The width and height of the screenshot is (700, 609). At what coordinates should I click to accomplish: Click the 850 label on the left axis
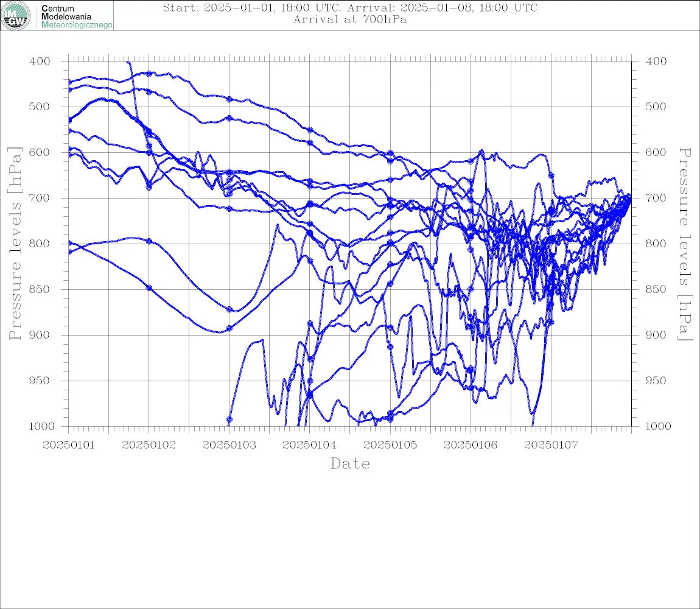[40, 289]
